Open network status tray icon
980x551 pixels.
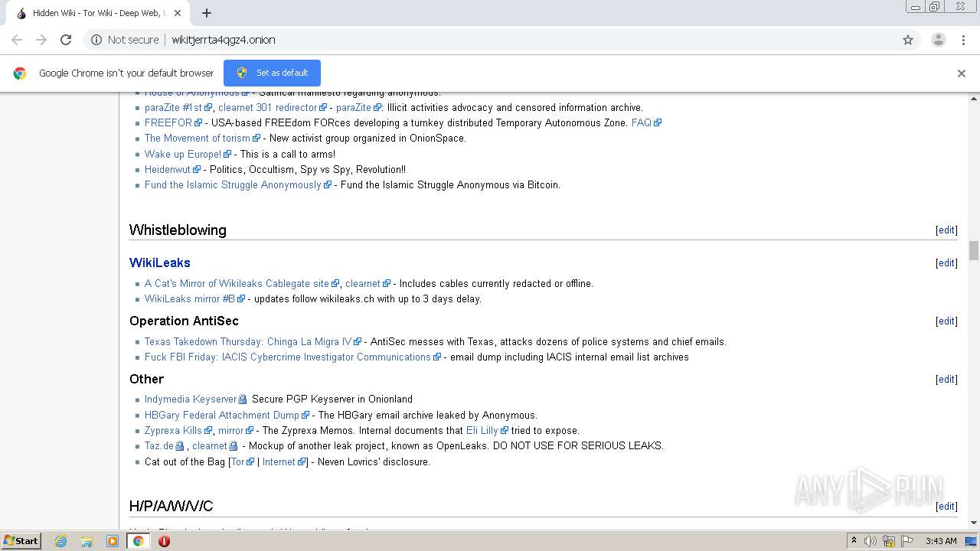click(888, 541)
